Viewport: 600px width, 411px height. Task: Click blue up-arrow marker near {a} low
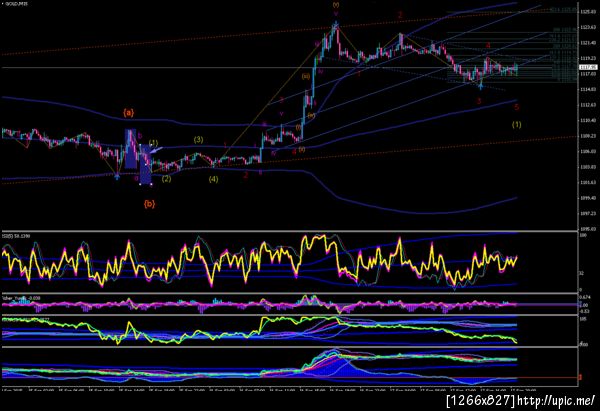coord(117,176)
